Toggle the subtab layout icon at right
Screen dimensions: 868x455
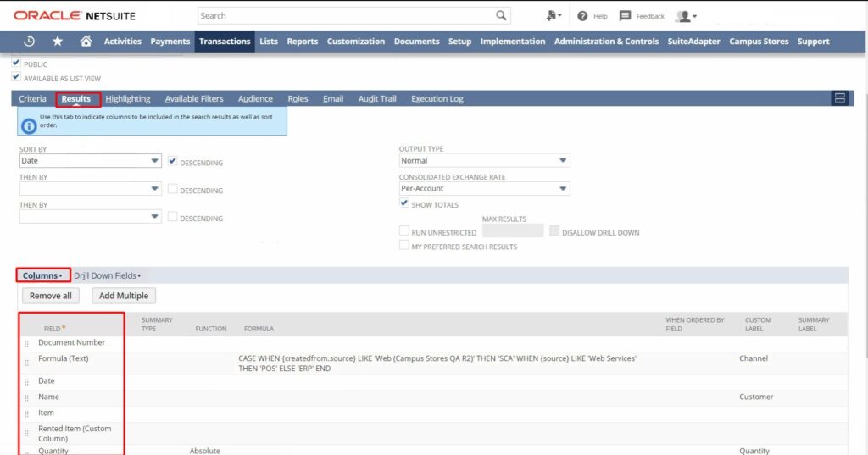click(x=840, y=98)
